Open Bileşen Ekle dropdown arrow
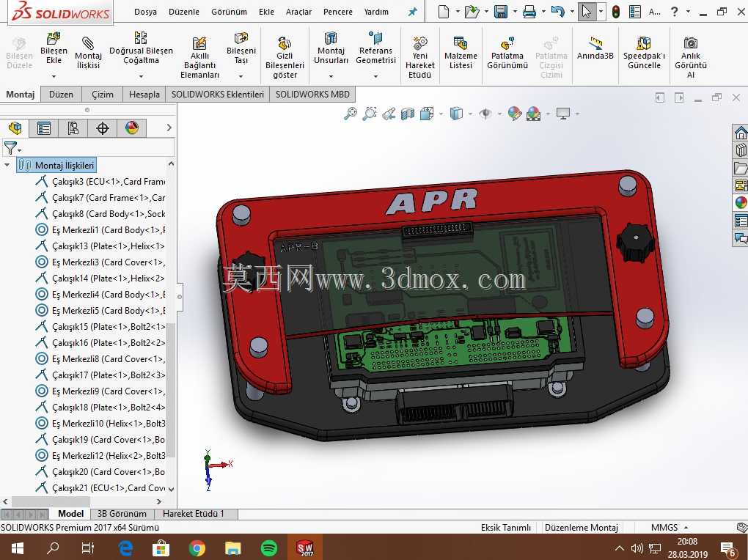 54,76
